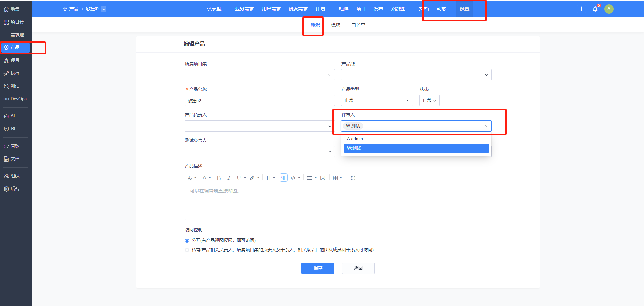Viewport: 644px width, 306px height.
Task: Toggle italic text in the description editor
Action: point(229,178)
